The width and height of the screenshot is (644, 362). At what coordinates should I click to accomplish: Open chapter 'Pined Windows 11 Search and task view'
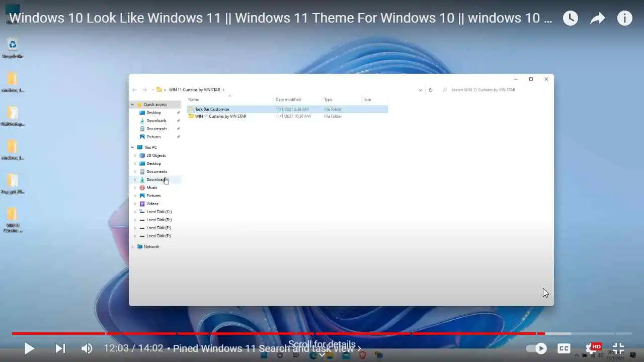tap(267, 348)
